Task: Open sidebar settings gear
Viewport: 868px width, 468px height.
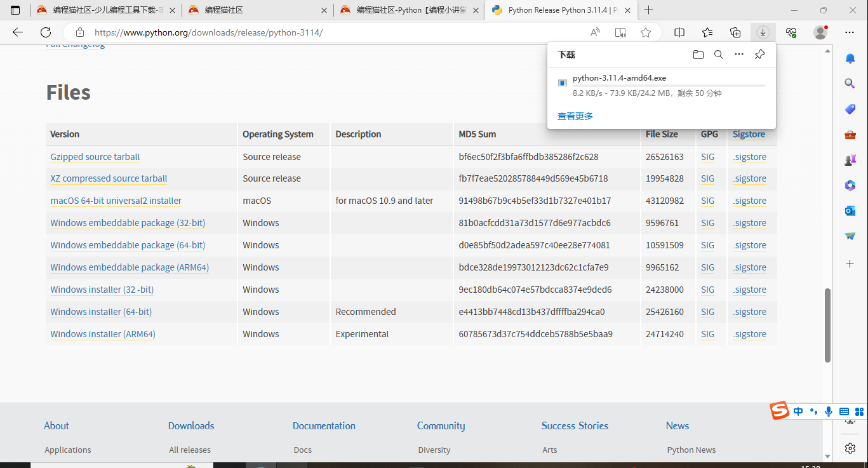Action: pos(850,448)
